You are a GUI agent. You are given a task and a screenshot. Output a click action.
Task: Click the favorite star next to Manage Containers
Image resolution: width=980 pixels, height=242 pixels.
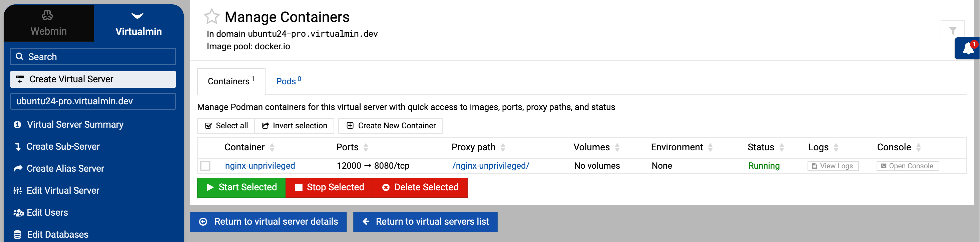(x=211, y=17)
